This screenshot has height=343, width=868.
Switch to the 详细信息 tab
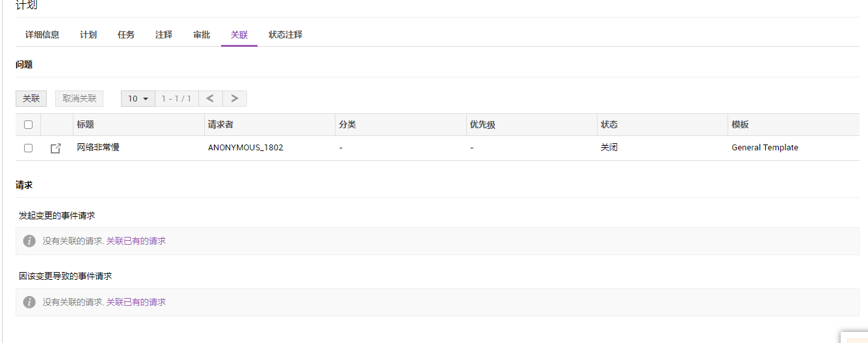[x=42, y=34]
